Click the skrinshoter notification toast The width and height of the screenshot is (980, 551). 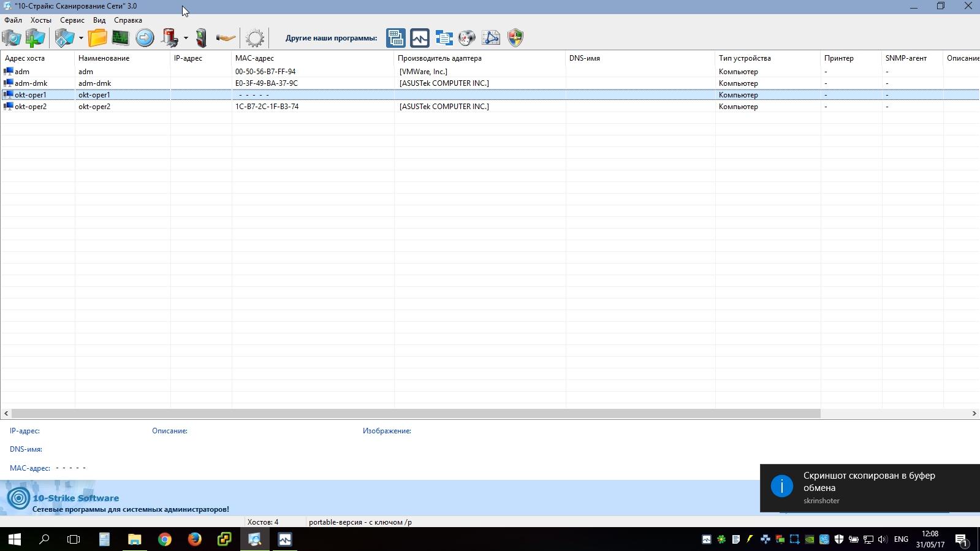point(870,488)
